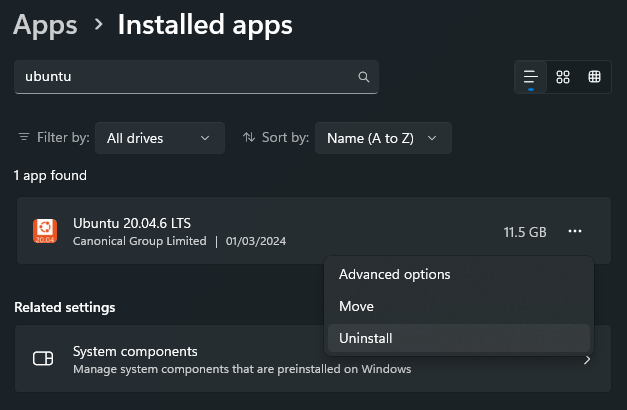Click the funnel icon beside "Filter by"
Viewport: 627px width, 410px height.
click(x=24, y=137)
